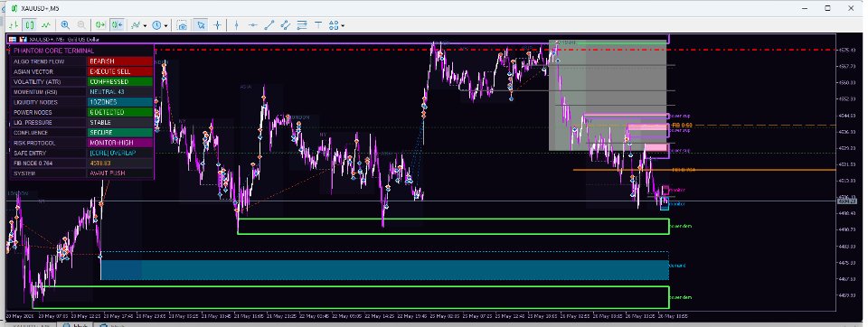Screen dimensions: 868x327
Task: Click the BEARISH trend flow value
Action: tap(120, 61)
